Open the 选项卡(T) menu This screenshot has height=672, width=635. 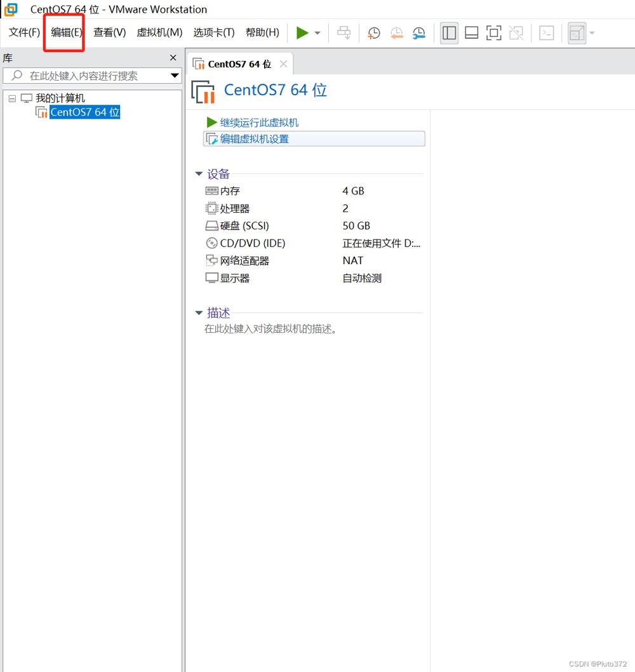[214, 32]
